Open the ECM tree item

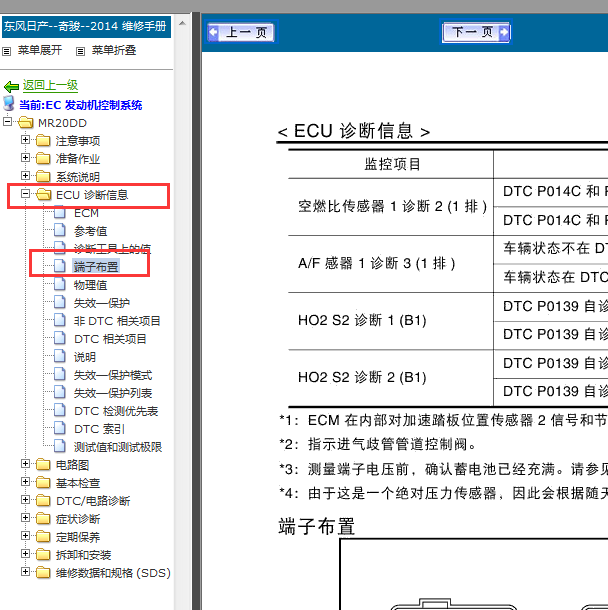pos(86,213)
